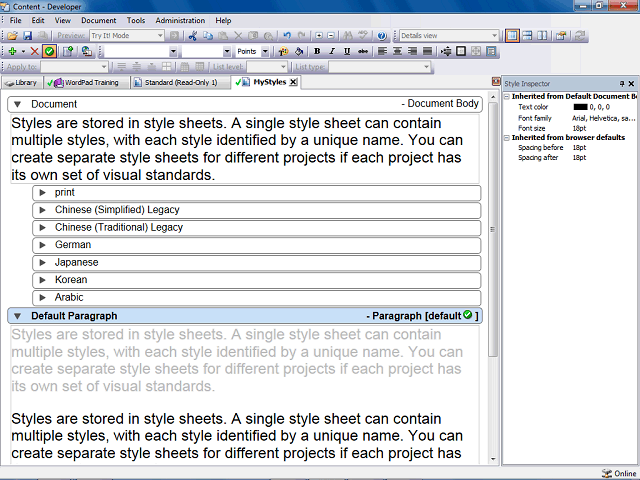
Task: Select the single-pane view layout icon
Action: (x=512, y=36)
